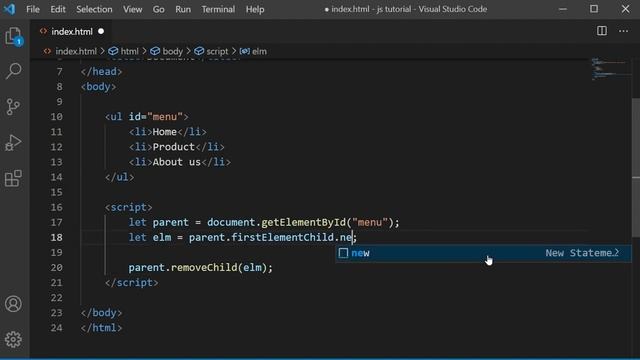Click the "menu" id value on line 10
This screenshot has height=360, width=640.
(165, 117)
